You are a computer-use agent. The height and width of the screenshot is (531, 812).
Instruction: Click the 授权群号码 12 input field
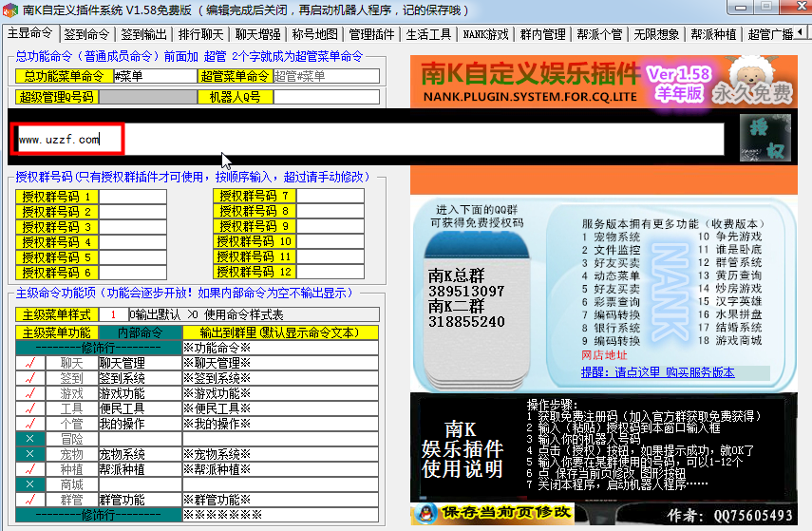point(330,272)
